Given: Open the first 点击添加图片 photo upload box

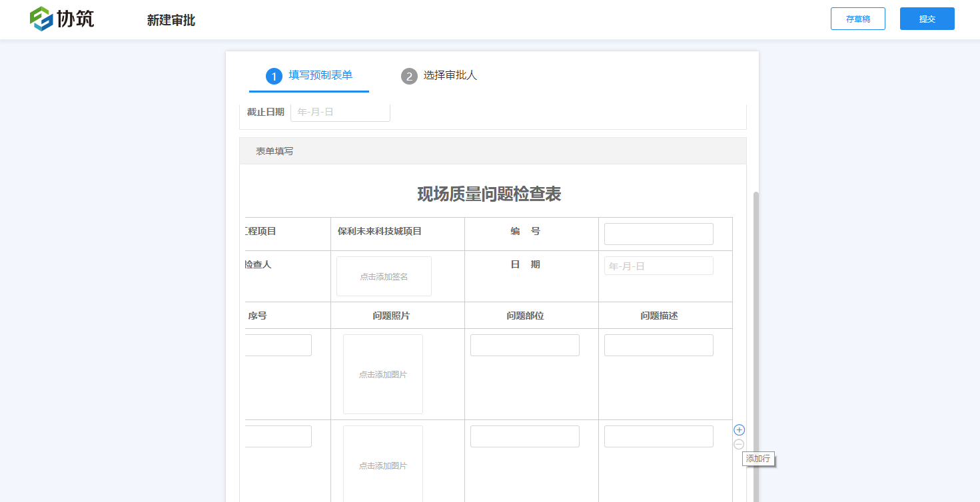Looking at the screenshot, I should [x=382, y=374].
